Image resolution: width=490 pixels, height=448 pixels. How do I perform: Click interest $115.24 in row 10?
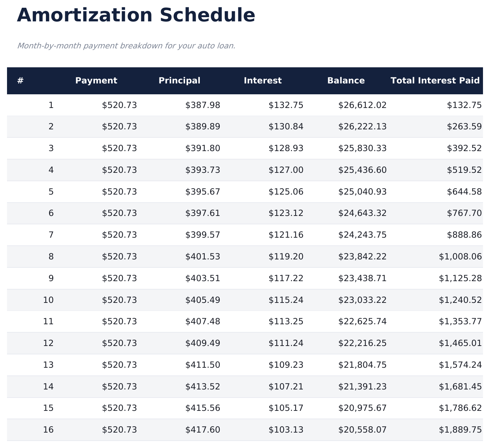(x=286, y=300)
